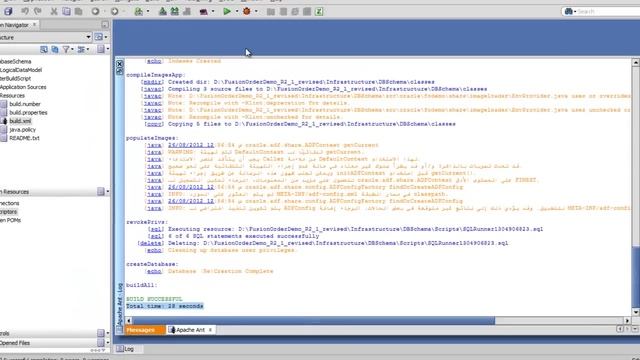Image resolution: width=640 pixels, height=360 pixels.
Task: Click the Cancel build toolbar icon
Action: pyautogui.click(x=187, y=11)
